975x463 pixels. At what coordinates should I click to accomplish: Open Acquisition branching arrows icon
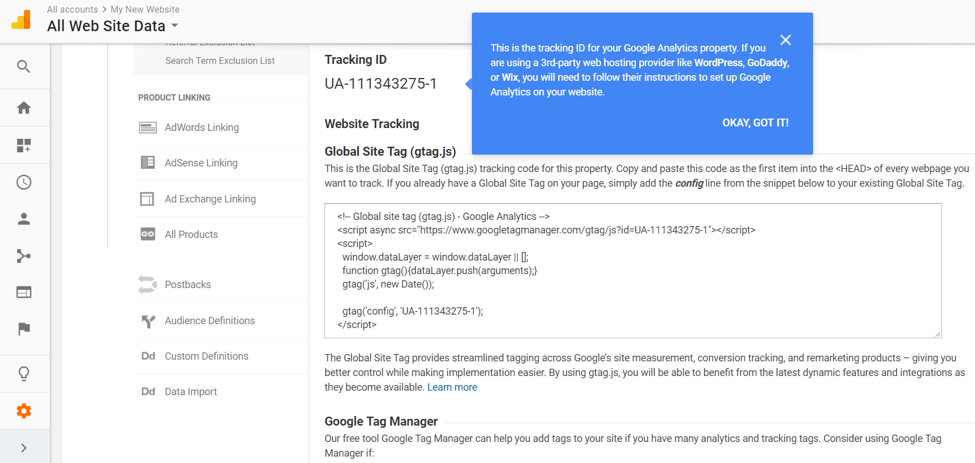(x=24, y=256)
